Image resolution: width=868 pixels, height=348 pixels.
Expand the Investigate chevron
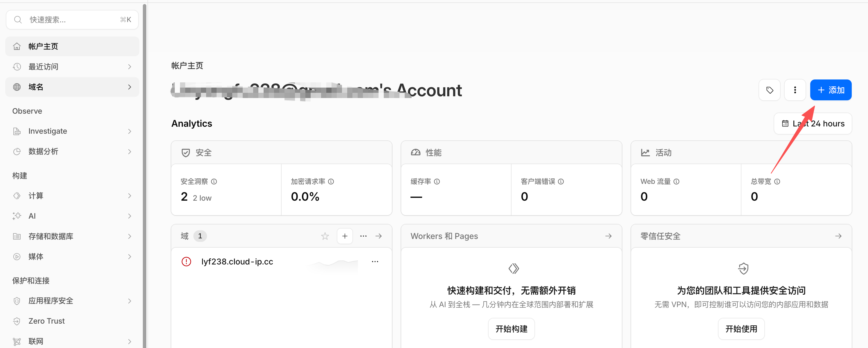pos(130,131)
